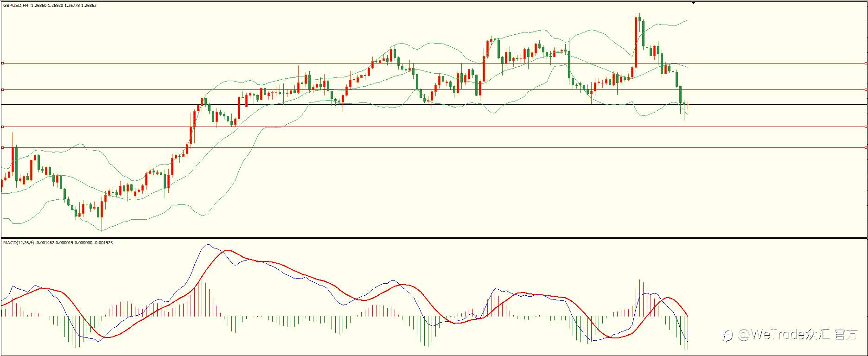Select the left handle of the lowest red horizontal line

(x=2, y=147)
